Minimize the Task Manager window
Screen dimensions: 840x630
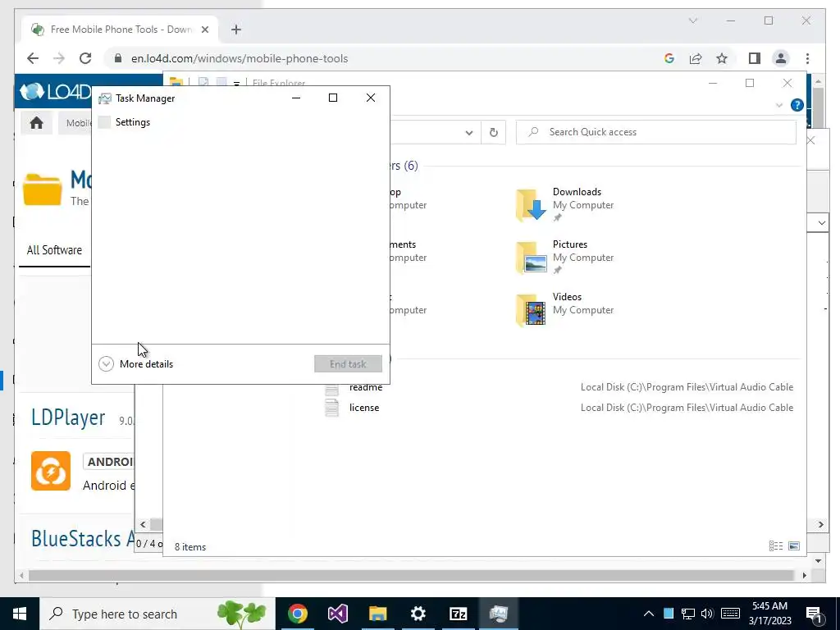pyautogui.click(x=295, y=98)
